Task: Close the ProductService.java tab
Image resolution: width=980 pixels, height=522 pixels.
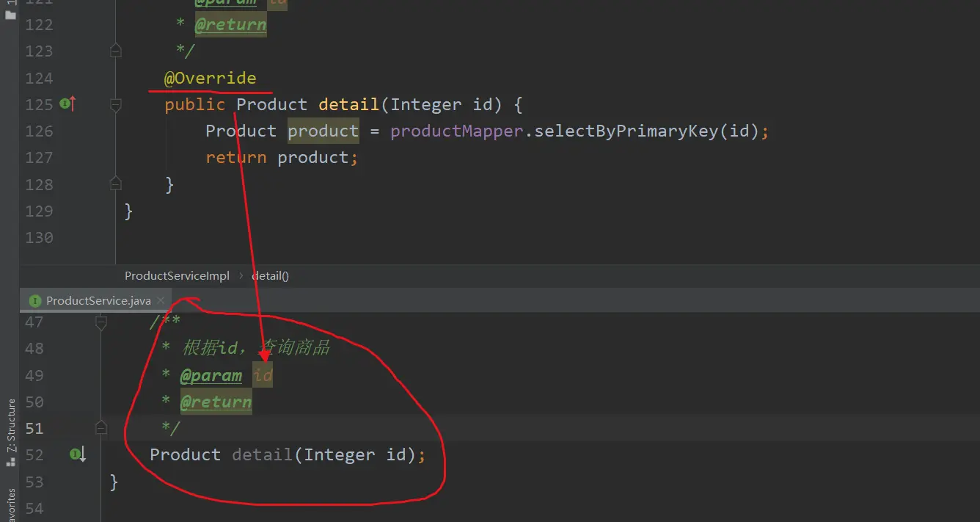Action: click(161, 300)
